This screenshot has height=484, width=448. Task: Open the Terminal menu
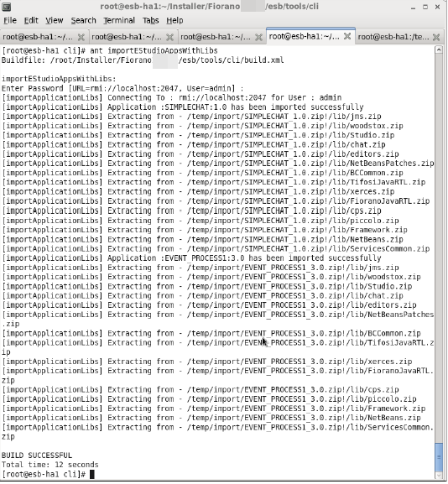pyautogui.click(x=119, y=20)
